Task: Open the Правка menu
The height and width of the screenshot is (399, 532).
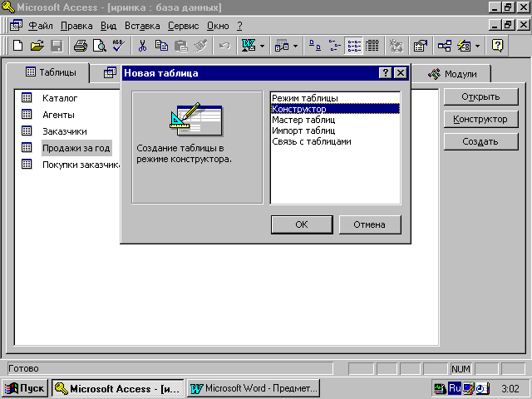Action: pos(76,26)
